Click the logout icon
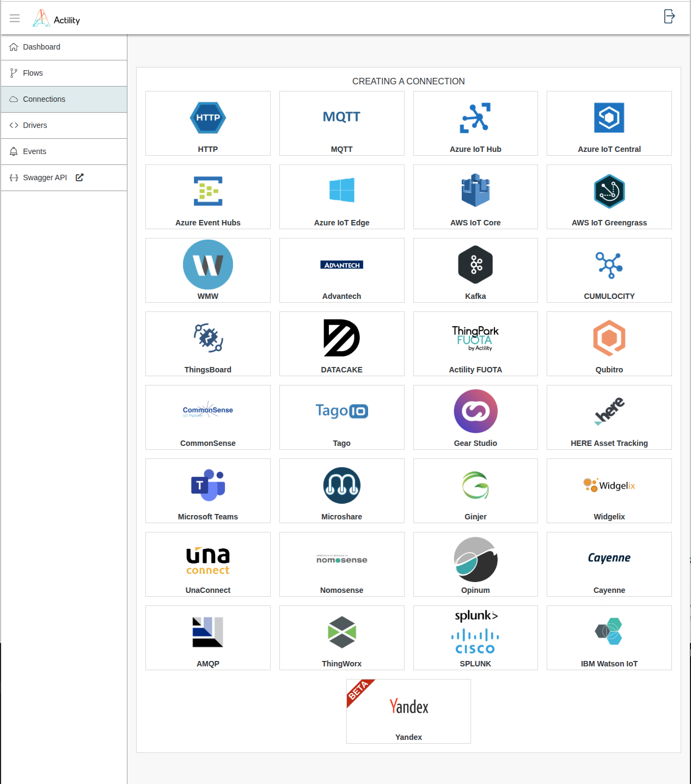 669,16
